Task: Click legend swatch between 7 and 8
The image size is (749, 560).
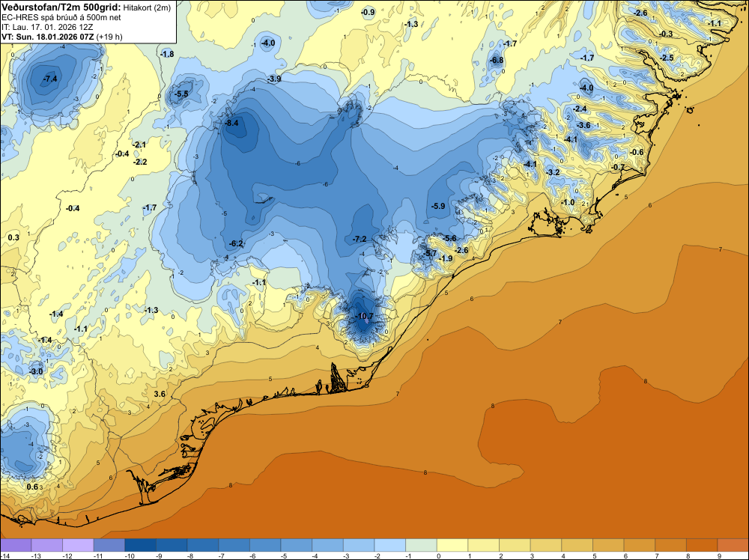Action: click(670, 545)
